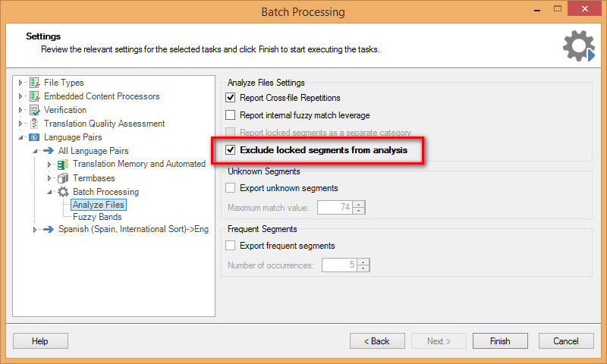This screenshot has width=607, height=364.
Task: Select Fuzzy Bands in the tree
Action: pyautogui.click(x=97, y=217)
